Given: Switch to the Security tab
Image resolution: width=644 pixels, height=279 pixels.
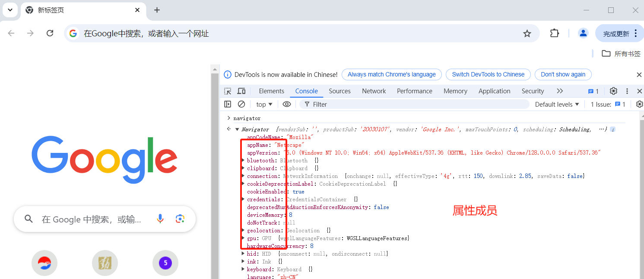Looking at the screenshot, I should (x=533, y=91).
